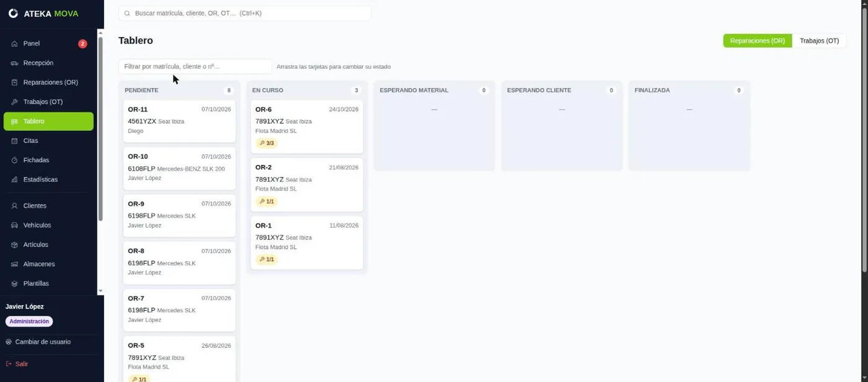Go to Clientes list
The width and height of the screenshot is (868, 382).
(48, 206)
